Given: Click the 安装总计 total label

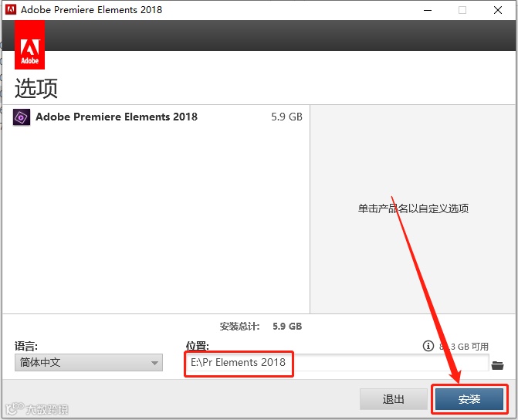Looking at the screenshot, I should point(239,327).
